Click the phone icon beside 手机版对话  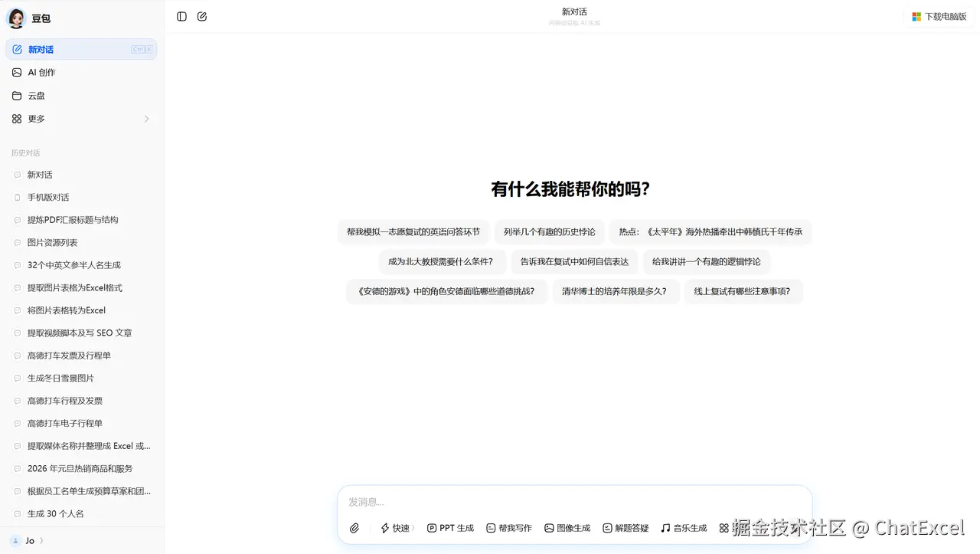18,197
